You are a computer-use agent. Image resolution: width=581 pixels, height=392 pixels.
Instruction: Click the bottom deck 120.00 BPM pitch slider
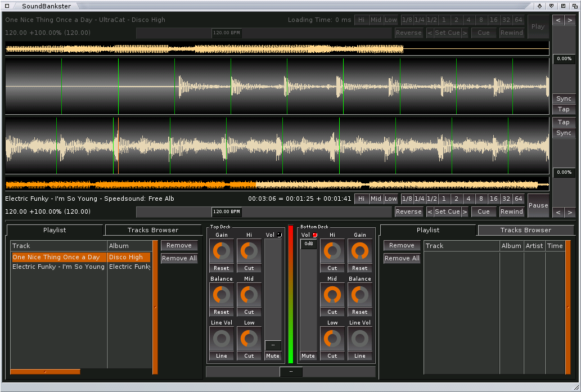227,211
